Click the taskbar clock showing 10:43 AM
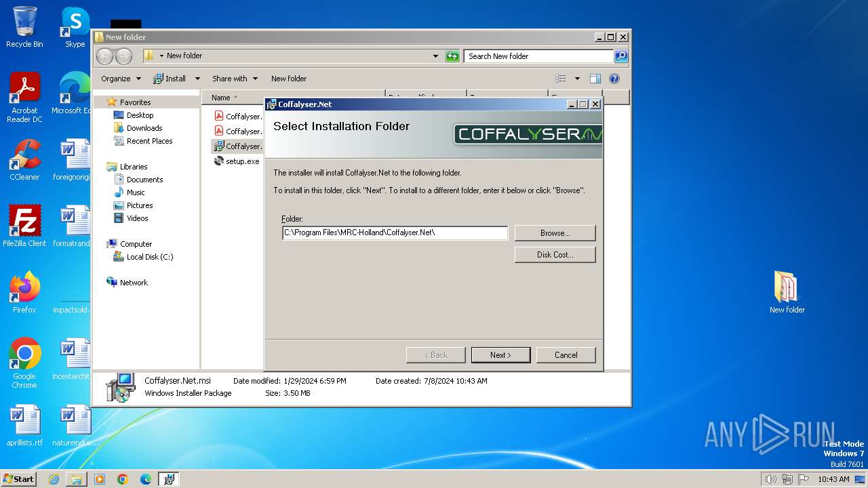The height and width of the screenshot is (488, 868). 833,479
